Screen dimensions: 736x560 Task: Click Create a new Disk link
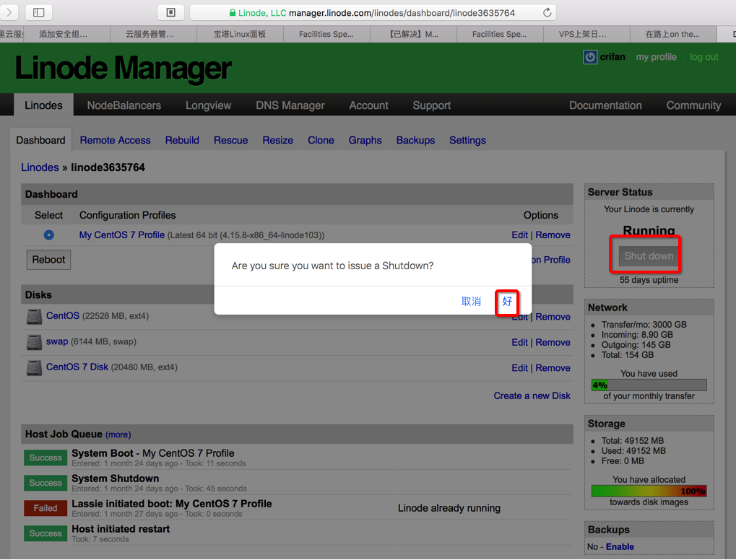(x=532, y=396)
